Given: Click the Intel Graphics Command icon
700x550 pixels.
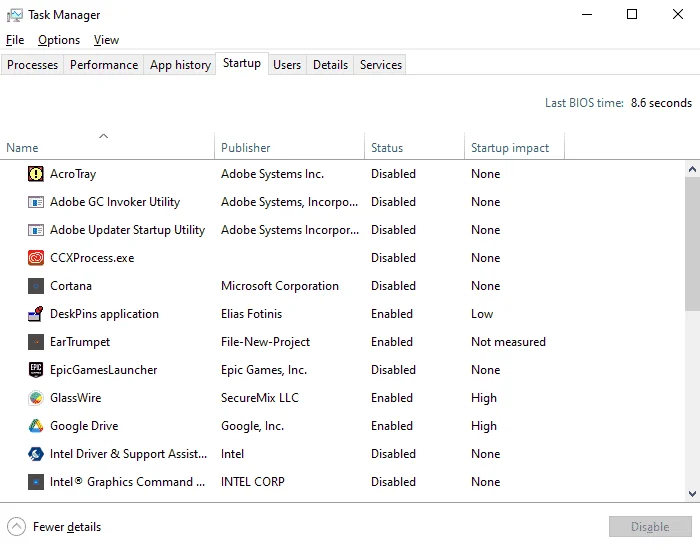Looking at the screenshot, I should (x=36, y=482).
